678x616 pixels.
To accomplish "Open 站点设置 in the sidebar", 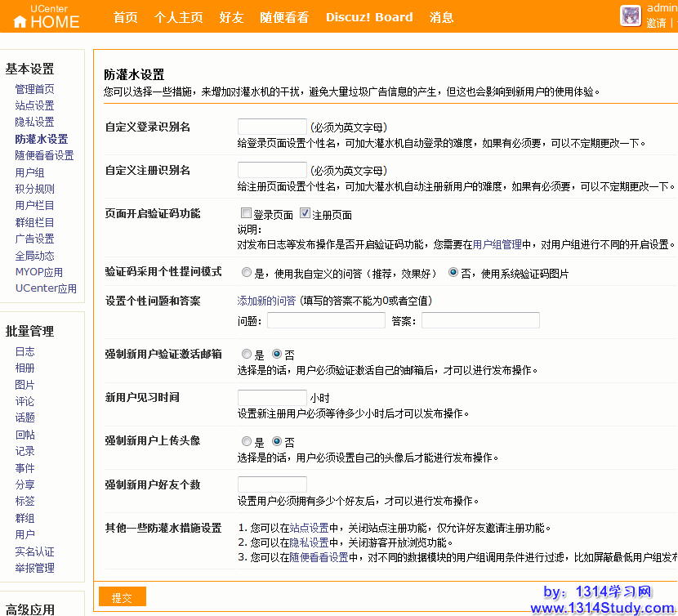I will click(x=34, y=105).
